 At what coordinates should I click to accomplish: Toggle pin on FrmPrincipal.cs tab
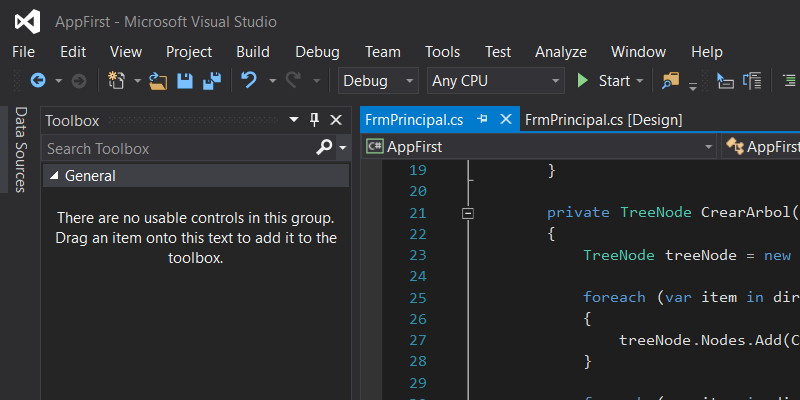[x=483, y=119]
